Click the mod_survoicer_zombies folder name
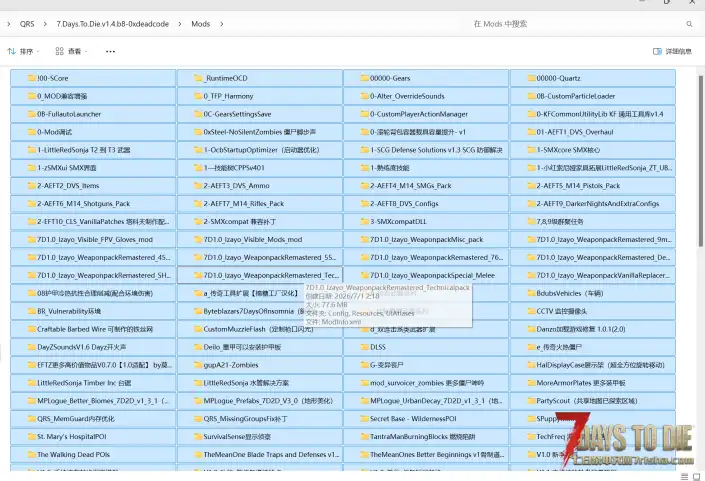705x481 pixels. click(427, 383)
